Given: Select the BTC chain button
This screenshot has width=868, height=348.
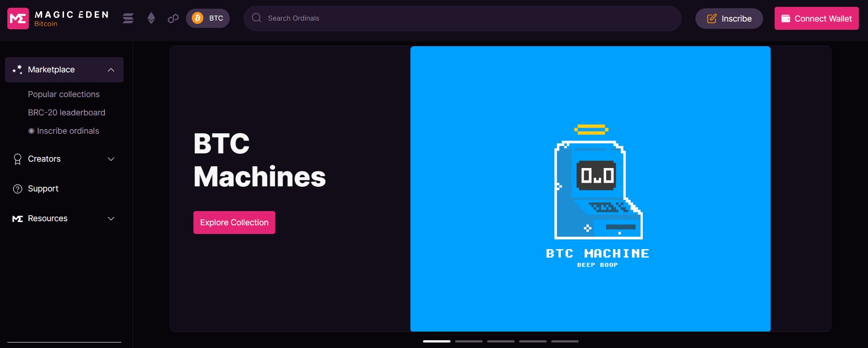Looking at the screenshot, I should 208,18.
